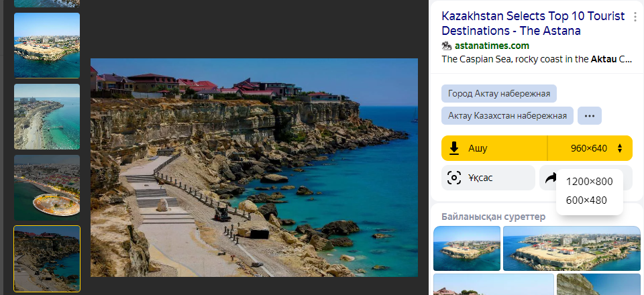Click the camera lens icon for Ұқсас
The width and height of the screenshot is (644, 295).
tap(454, 178)
